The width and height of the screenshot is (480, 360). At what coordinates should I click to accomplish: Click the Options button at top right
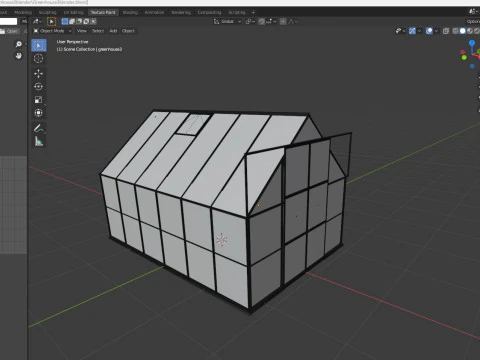click(473, 22)
